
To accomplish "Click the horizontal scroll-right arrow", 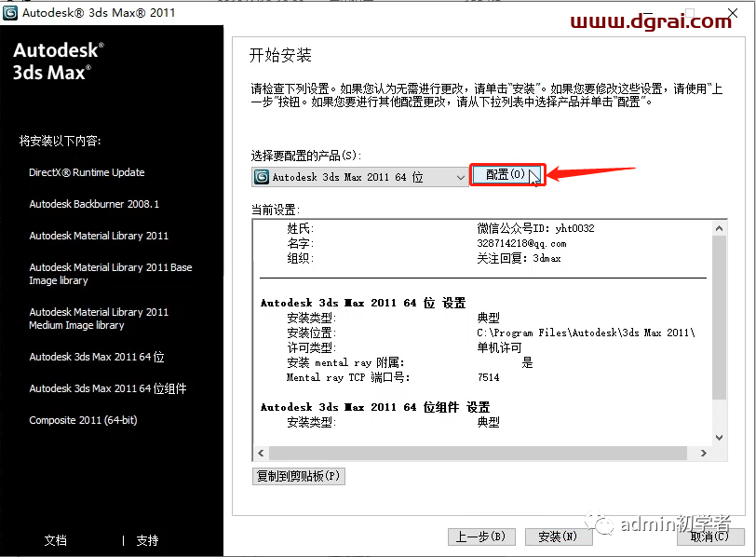I will (704, 453).
